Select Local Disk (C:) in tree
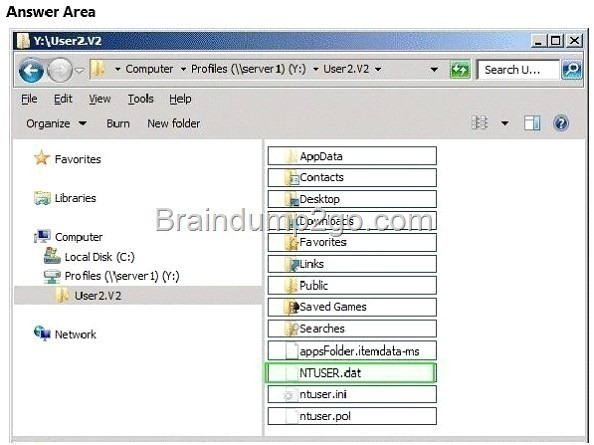 point(89,257)
